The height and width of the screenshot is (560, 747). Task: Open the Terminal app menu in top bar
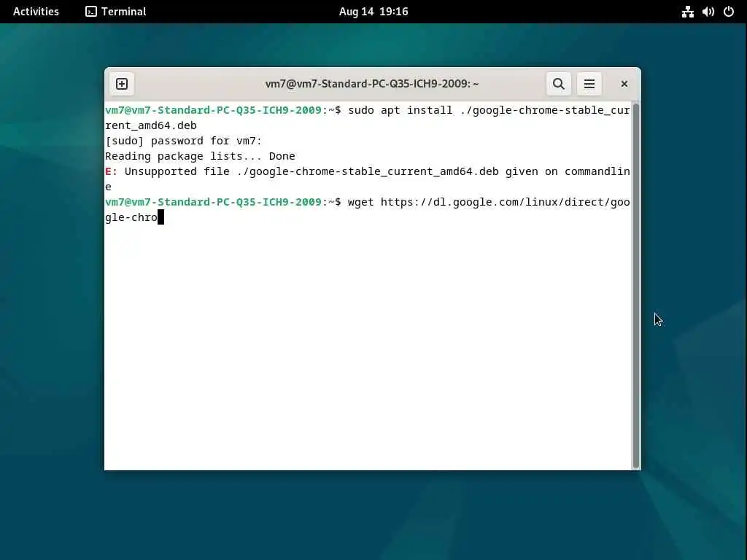pyautogui.click(x=116, y=12)
